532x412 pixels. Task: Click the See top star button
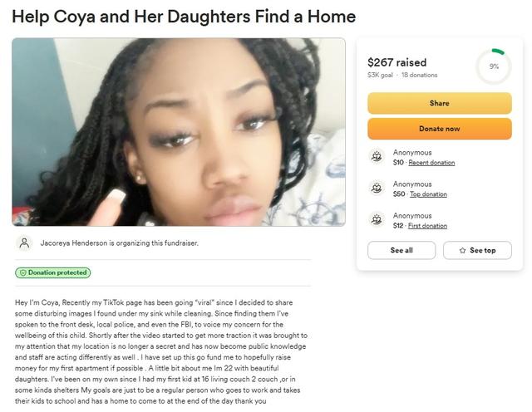476,250
